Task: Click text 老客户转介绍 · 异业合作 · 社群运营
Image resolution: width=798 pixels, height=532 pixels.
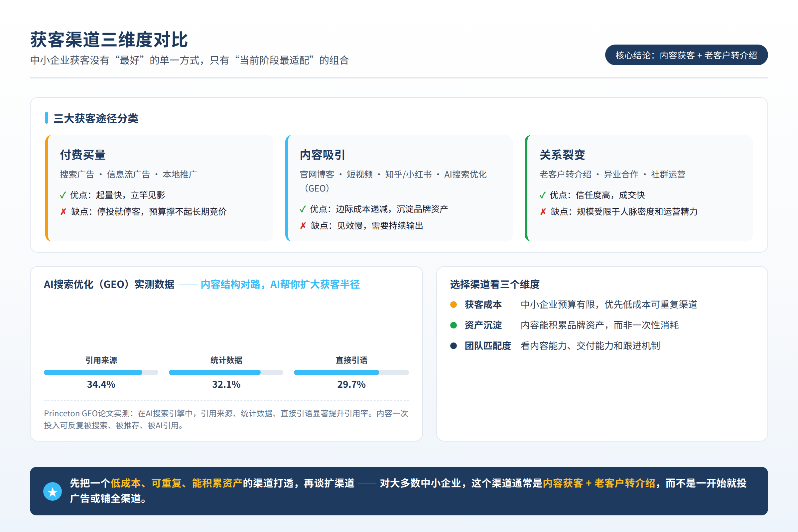Action: [612, 174]
